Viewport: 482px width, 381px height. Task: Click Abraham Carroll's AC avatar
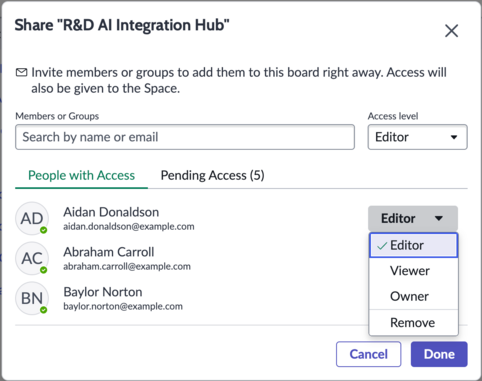coord(32,258)
